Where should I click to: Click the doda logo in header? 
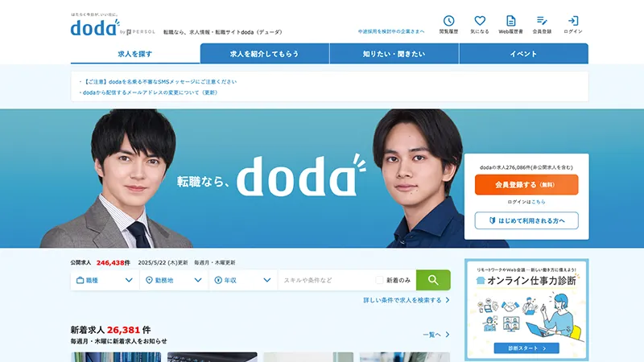click(x=95, y=27)
